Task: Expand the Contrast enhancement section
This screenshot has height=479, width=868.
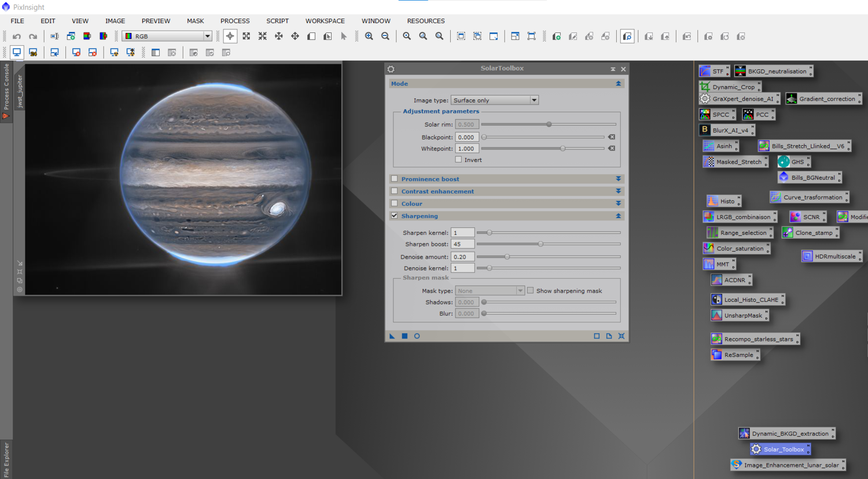Action: pyautogui.click(x=618, y=191)
